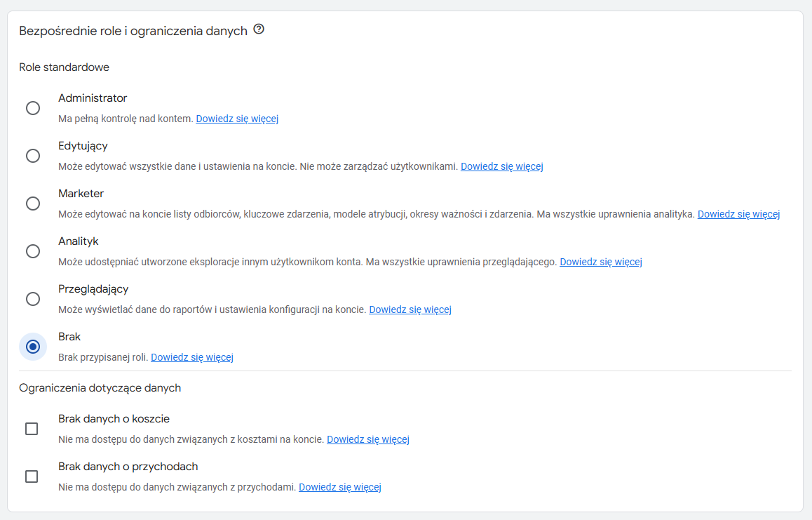
Task: Follow Dowiedz się więcej link for Edytujący
Action: coord(501,166)
